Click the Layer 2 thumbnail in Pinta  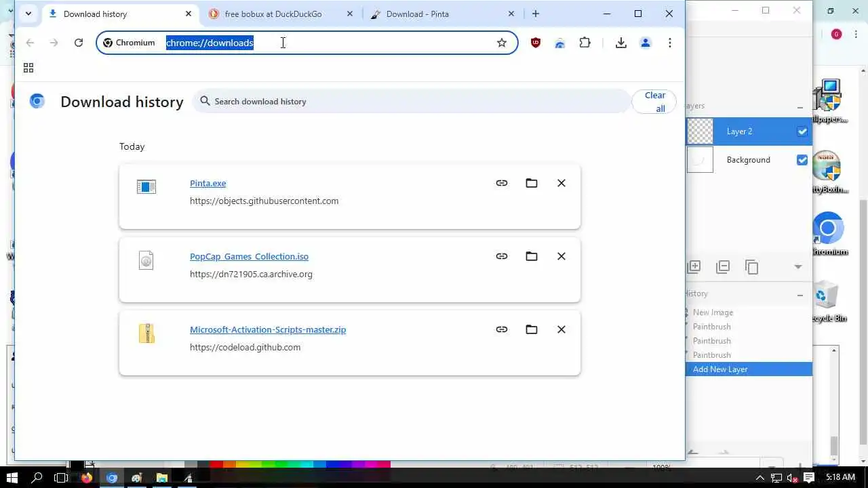tap(700, 131)
